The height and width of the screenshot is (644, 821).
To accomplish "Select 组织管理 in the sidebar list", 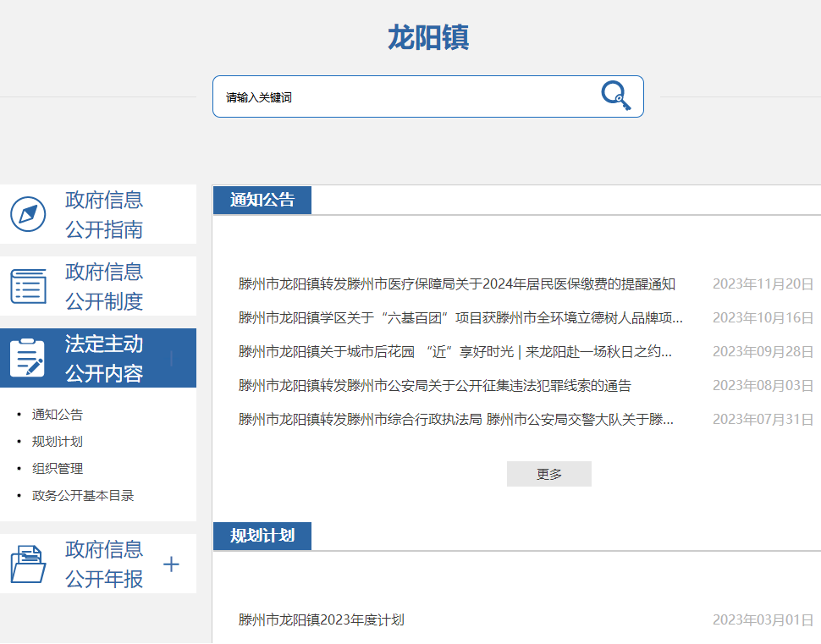I will (58, 469).
